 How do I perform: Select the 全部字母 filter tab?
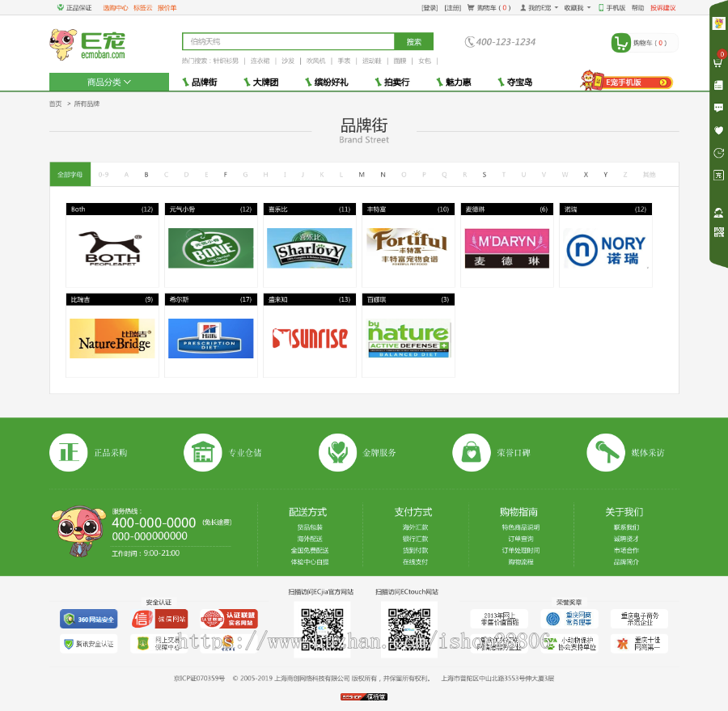[70, 175]
